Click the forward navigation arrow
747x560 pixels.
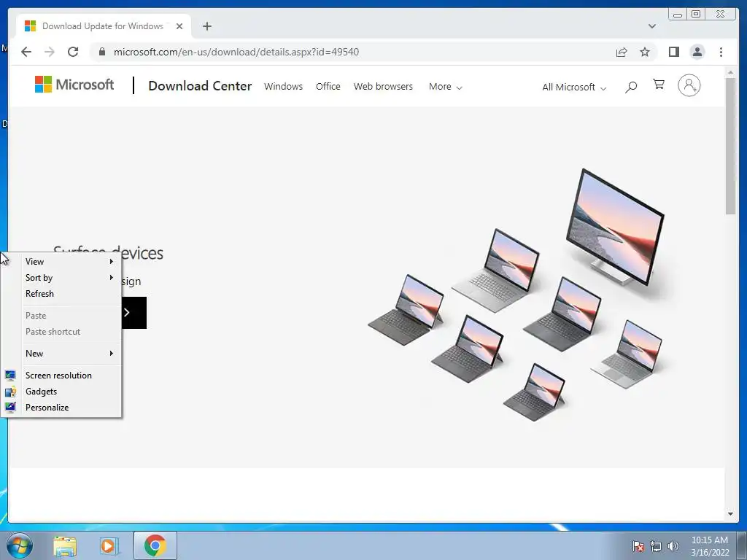click(x=50, y=52)
